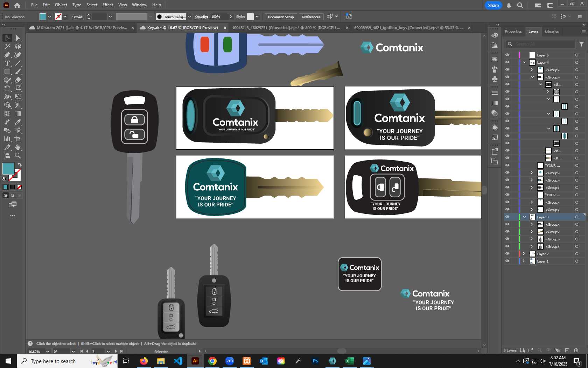Select the Selection tool arrow
The image size is (588, 368).
pyautogui.click(x=7, y=38)
